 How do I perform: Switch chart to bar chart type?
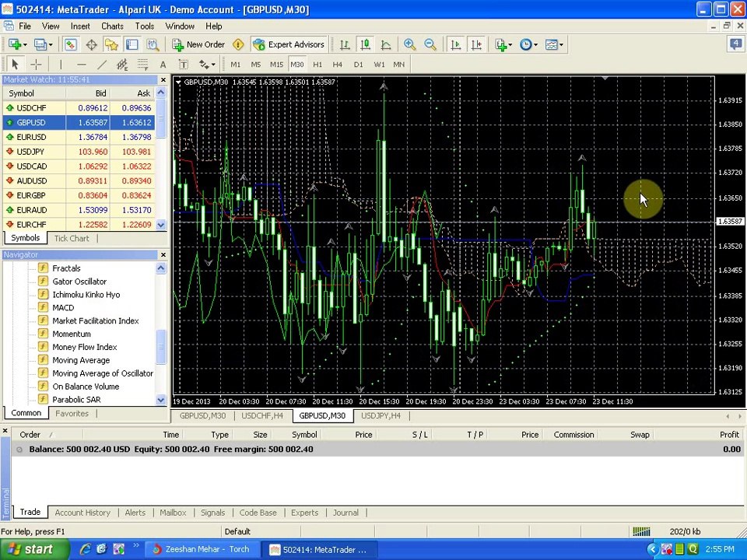(345, 45)
